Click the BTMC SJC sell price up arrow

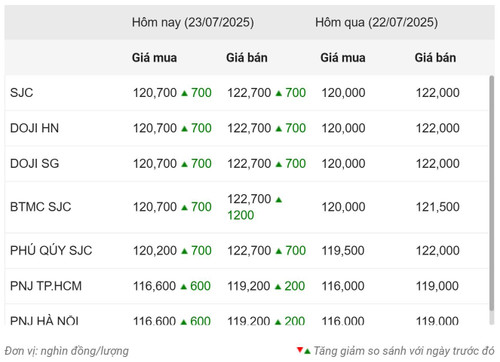point(279,200)
